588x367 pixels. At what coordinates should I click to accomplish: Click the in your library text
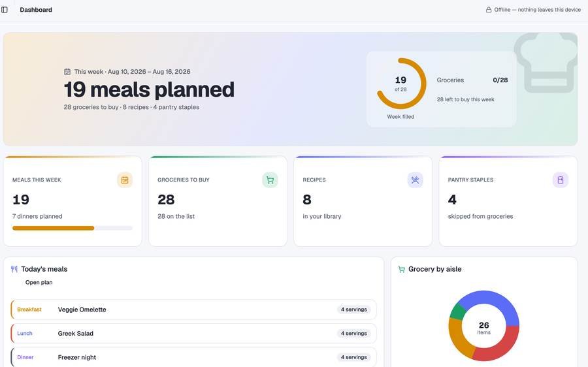point(321,216)
